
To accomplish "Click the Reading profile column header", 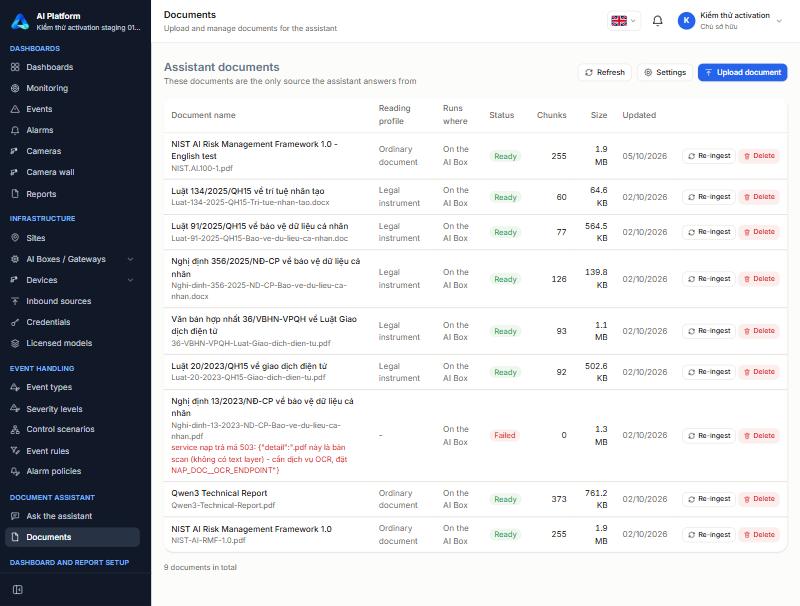I will tap(394, 115).
